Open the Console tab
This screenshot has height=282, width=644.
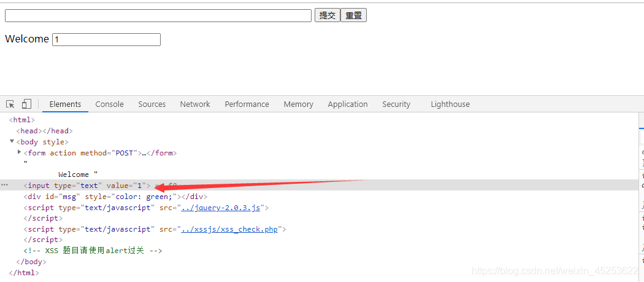coord(109,104)
